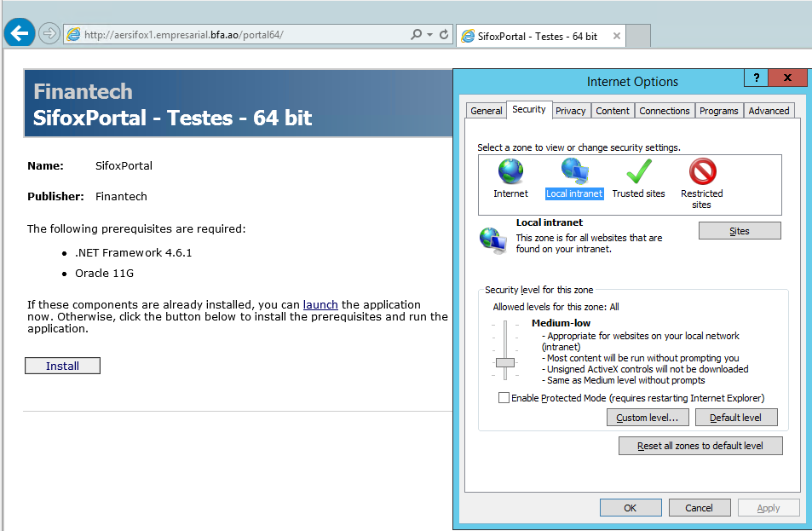Screen dimensions: 812x531
Task: Click the Local intranet description icon
Action: [492, 240]
